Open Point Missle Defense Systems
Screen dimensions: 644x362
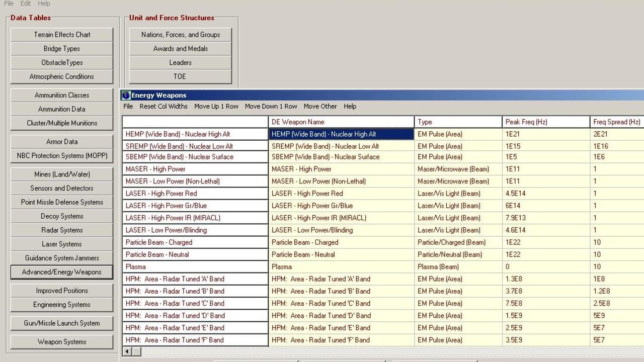coord(62,202)
